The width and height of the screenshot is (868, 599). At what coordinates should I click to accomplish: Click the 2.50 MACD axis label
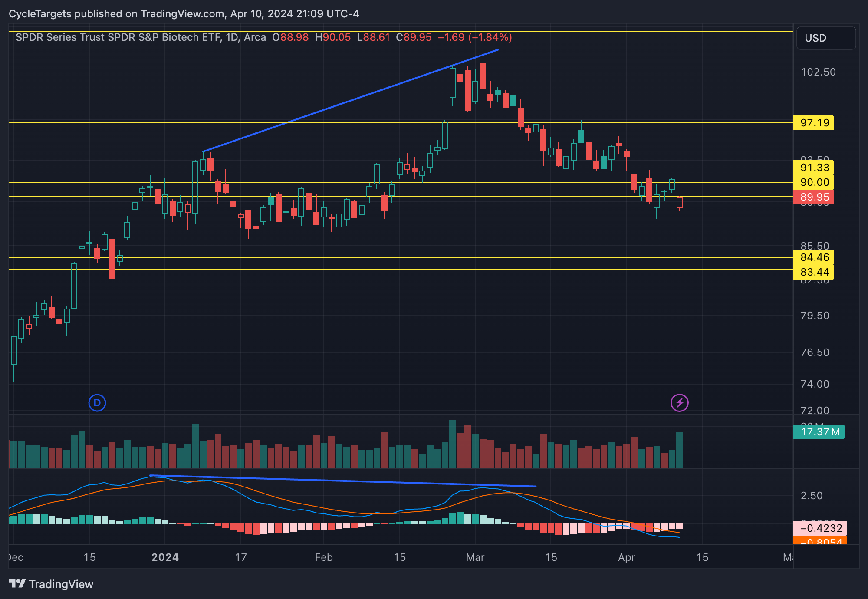point(812,496)
